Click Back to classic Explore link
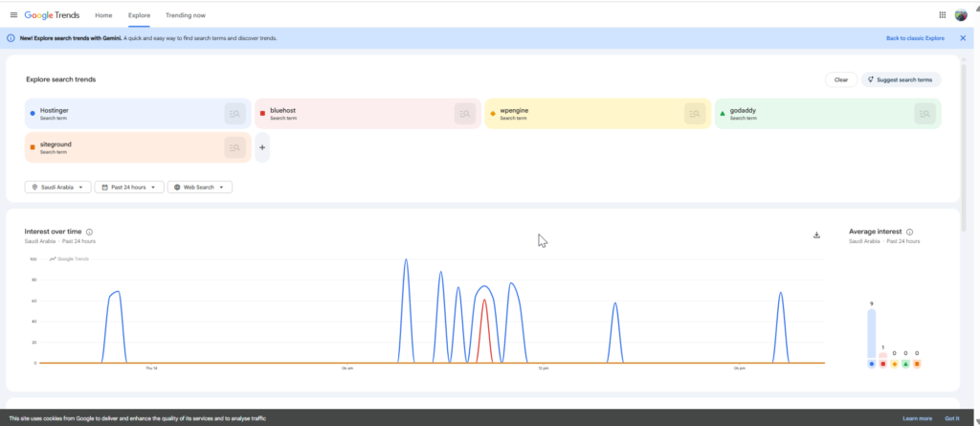980x426 pixels. (915, 38)
